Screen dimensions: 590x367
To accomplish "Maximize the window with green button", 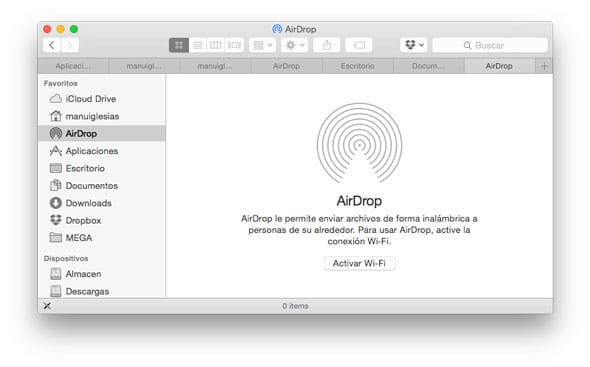I will point(74,29).
